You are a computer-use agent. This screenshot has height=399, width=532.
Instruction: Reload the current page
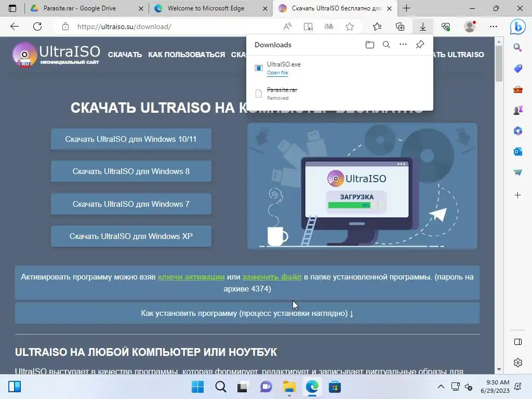(x=37, y=26)
